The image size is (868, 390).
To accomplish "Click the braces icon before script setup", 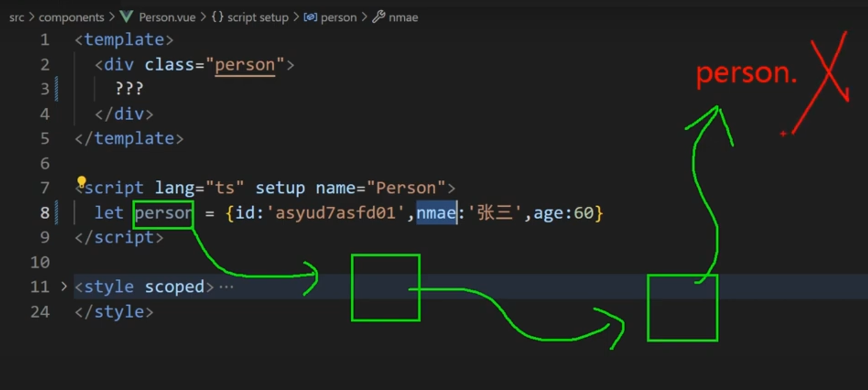I will pos(217,17).
